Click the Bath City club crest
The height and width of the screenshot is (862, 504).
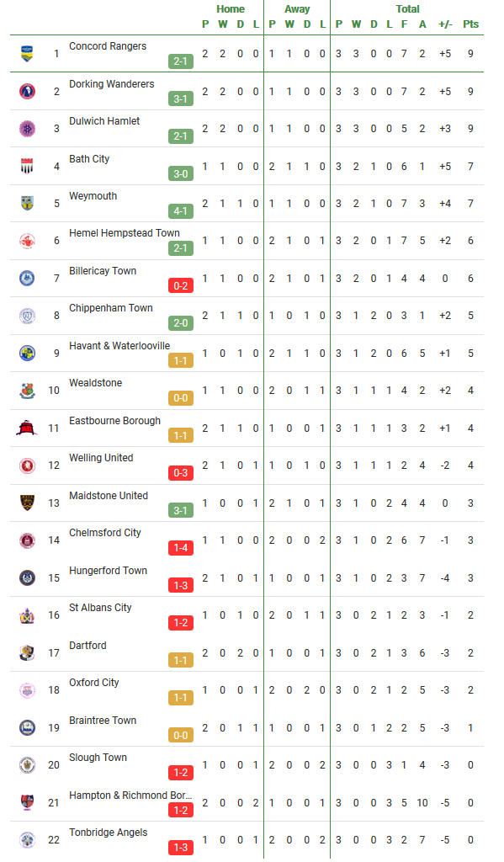(27, 166)
